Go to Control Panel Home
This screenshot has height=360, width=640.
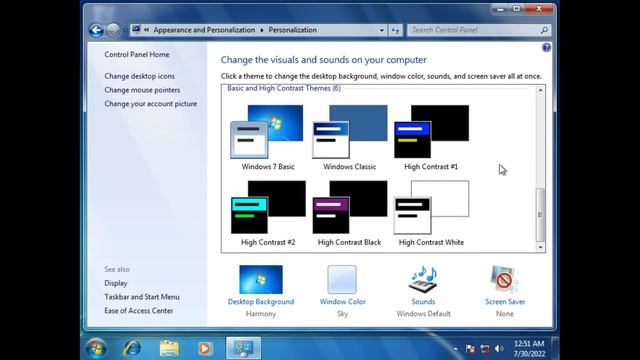coord(137,54)
